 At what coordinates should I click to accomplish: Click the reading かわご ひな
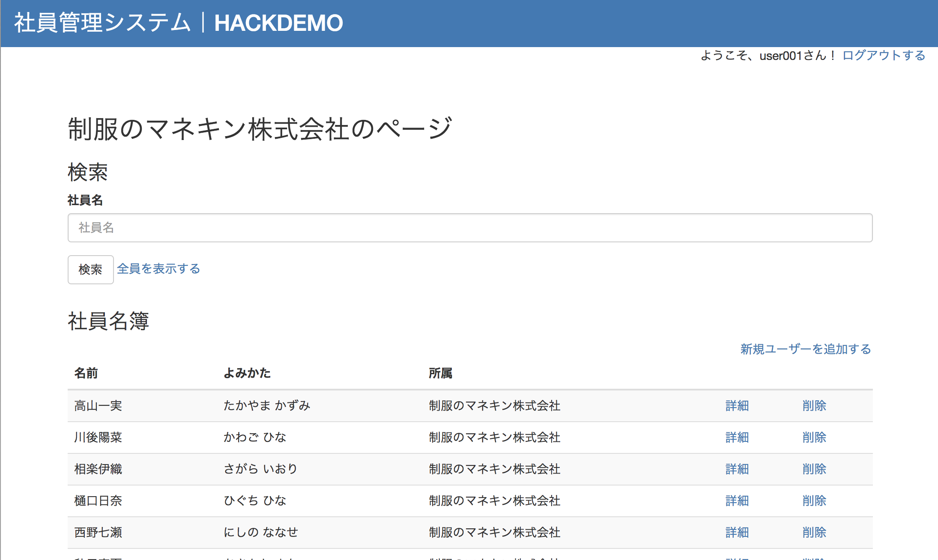pos(255,438)
